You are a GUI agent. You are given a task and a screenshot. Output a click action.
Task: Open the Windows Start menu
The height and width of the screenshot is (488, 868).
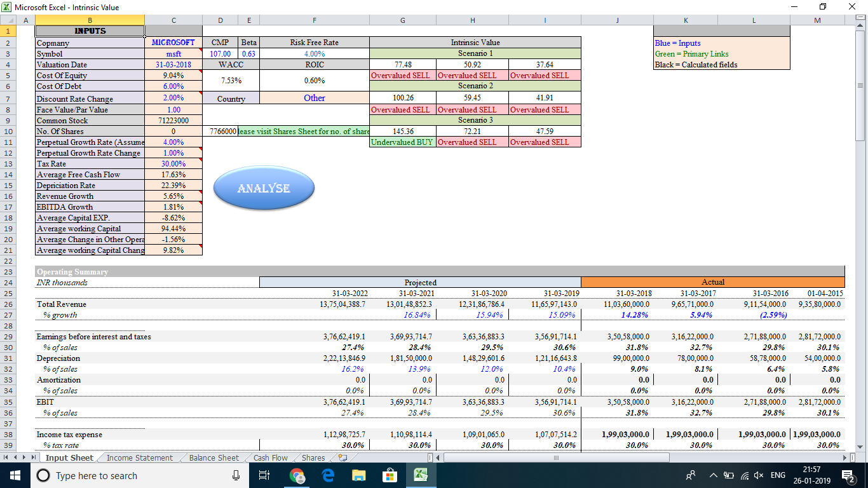click(x=15, y=475)
